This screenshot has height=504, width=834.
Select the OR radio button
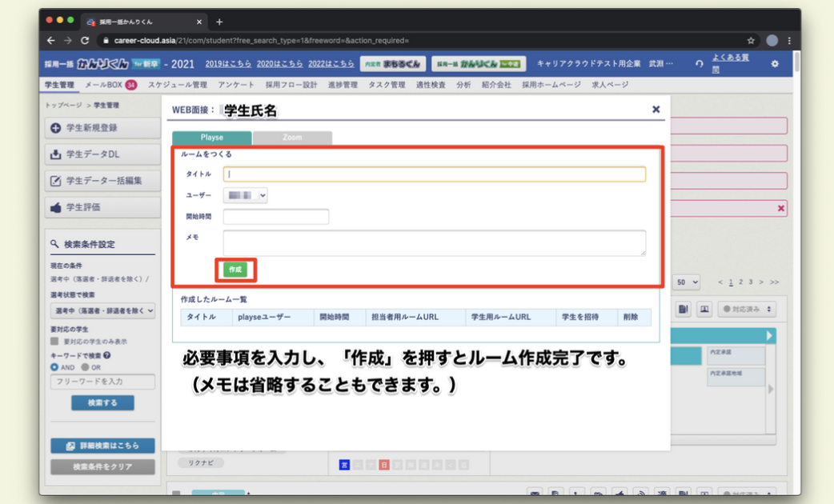pyautogui.click(x=85, y=367)
